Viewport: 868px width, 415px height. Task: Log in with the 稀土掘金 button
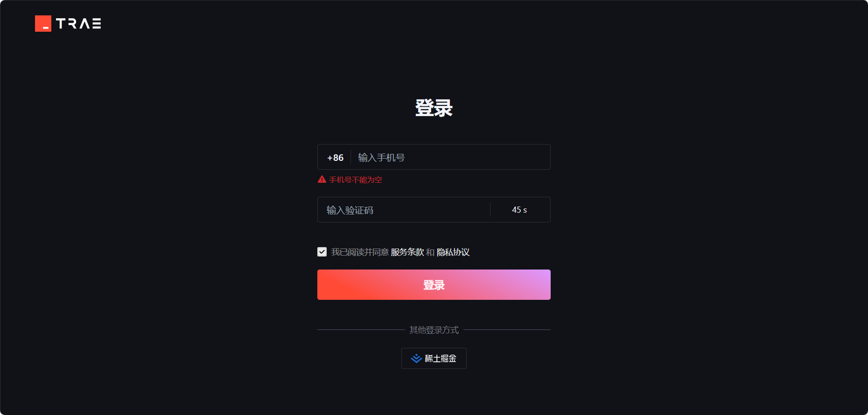point(434,358)
